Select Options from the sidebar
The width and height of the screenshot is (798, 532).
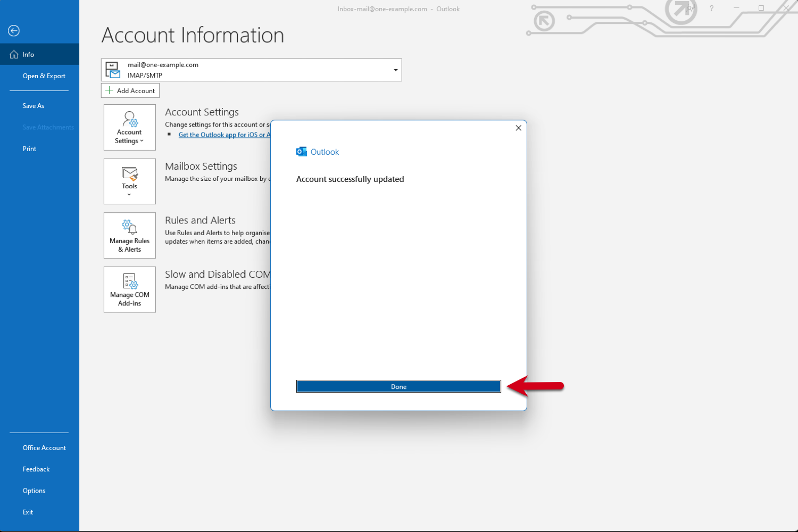[x=34, y=490]
